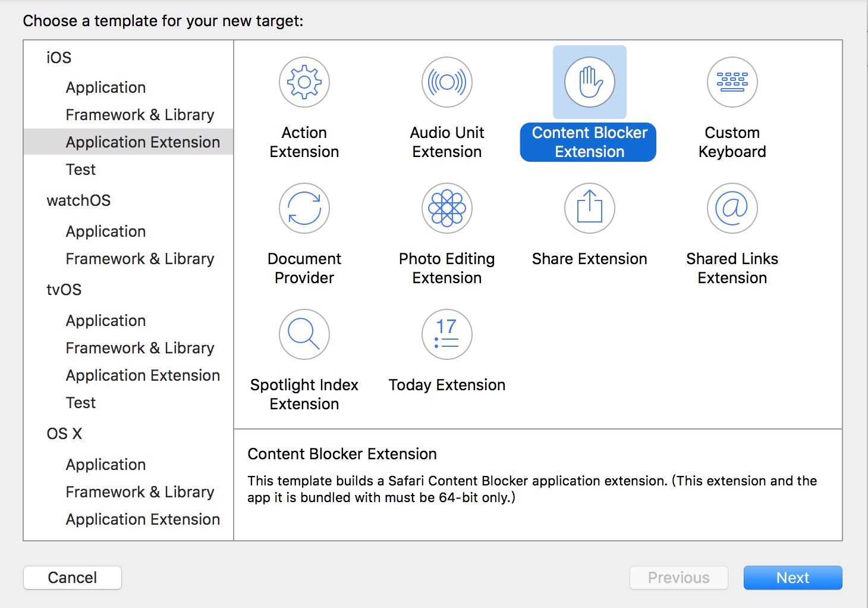Select iOS Application Extension category
This screenshot has height=608, width=868.
click(x=128, y=142)
